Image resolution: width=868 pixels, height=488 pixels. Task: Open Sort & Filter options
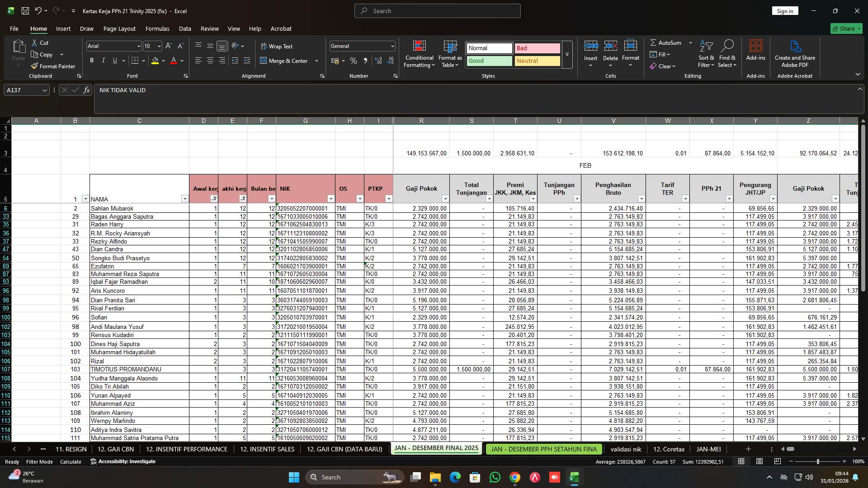706,53
